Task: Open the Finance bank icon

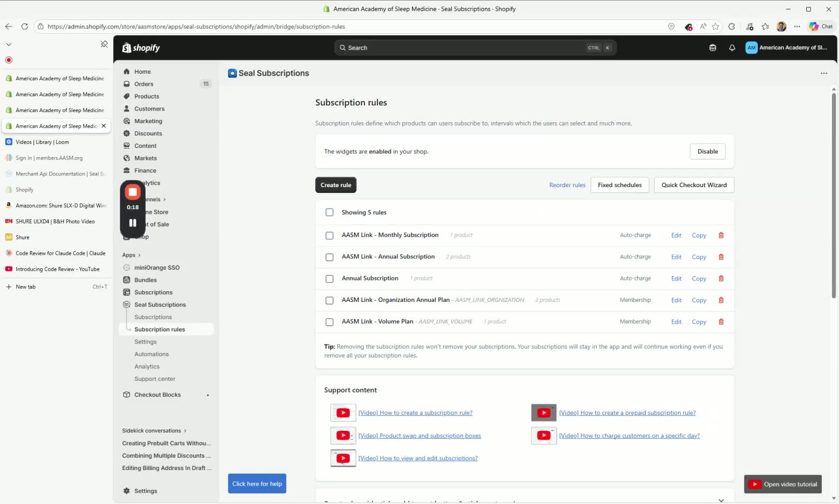Action: [126, 170]
